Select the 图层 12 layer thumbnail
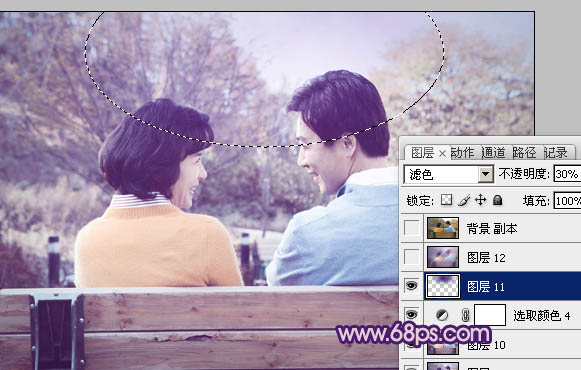Viewport: 581px width, 370px height. pyautogui.click(x=443, y=257)
